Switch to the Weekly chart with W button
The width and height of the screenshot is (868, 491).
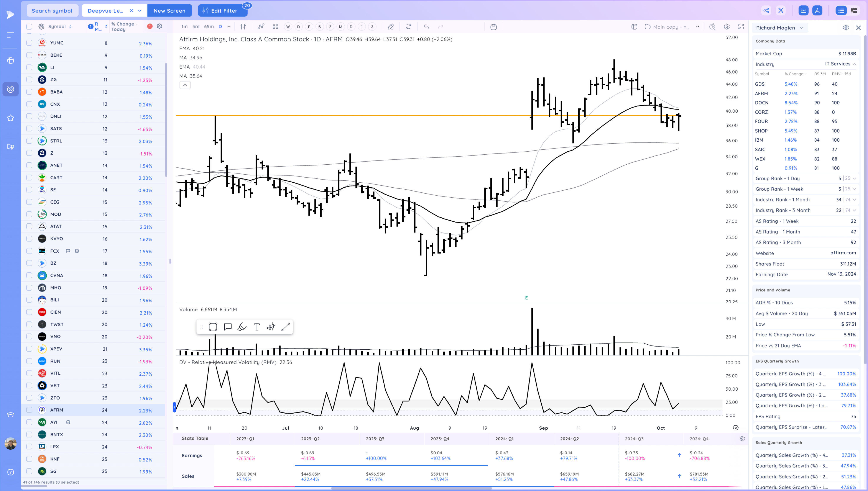(288, 26)
